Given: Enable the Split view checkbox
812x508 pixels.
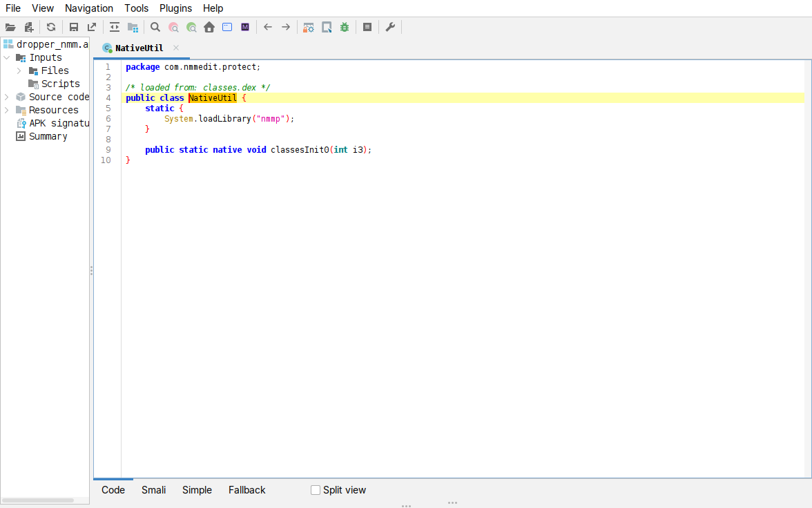Looking at the screenshot, I should click(316, 490).
